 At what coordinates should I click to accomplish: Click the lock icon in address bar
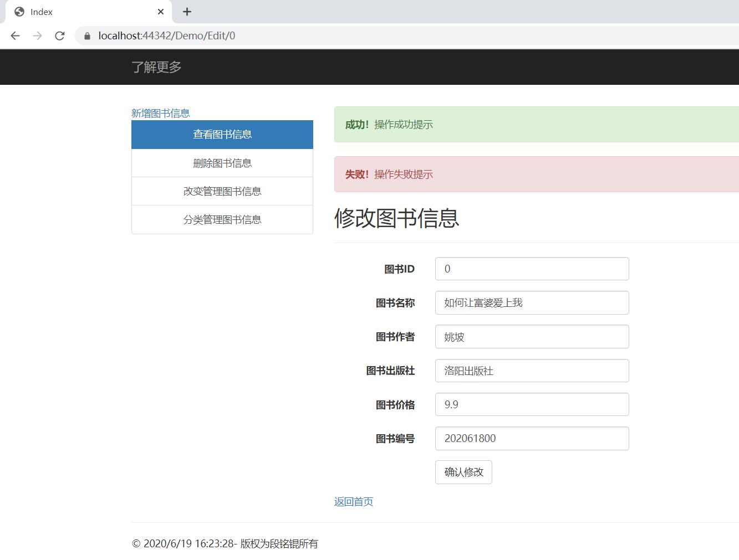[87, 36]
